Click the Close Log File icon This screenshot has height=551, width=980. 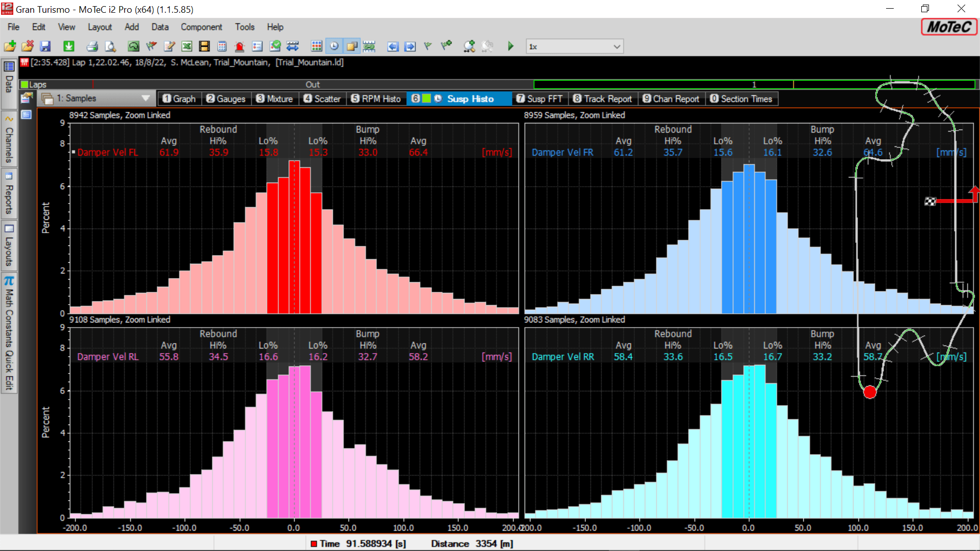click(x=28, y=46)
